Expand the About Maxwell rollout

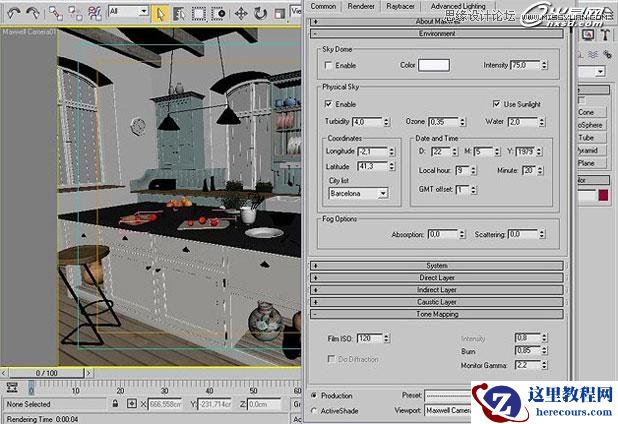pyautogui.click(x=437, y=22)
